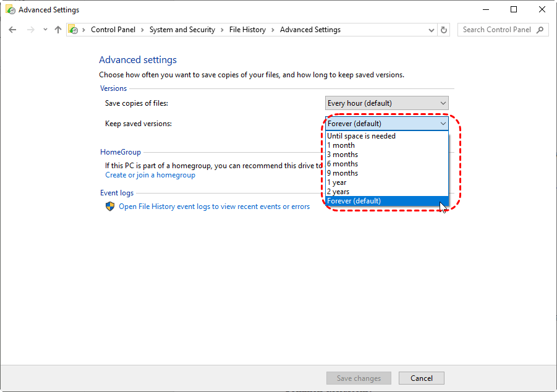
Task: Click the shield icon beside event logs link
Action: [x=110, y=207]
